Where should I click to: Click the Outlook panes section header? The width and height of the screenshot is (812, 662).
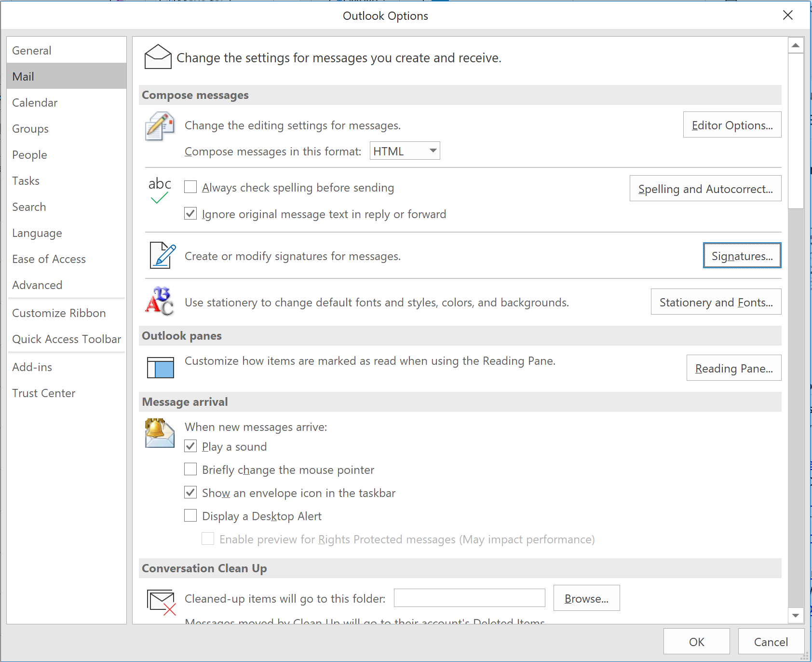pos(460,336)
